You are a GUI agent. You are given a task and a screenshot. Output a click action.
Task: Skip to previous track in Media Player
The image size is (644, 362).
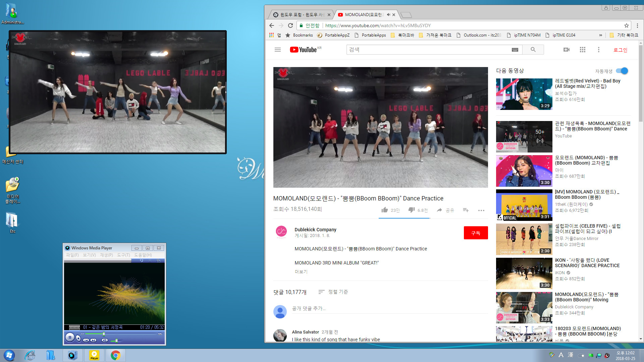point(86,340)
